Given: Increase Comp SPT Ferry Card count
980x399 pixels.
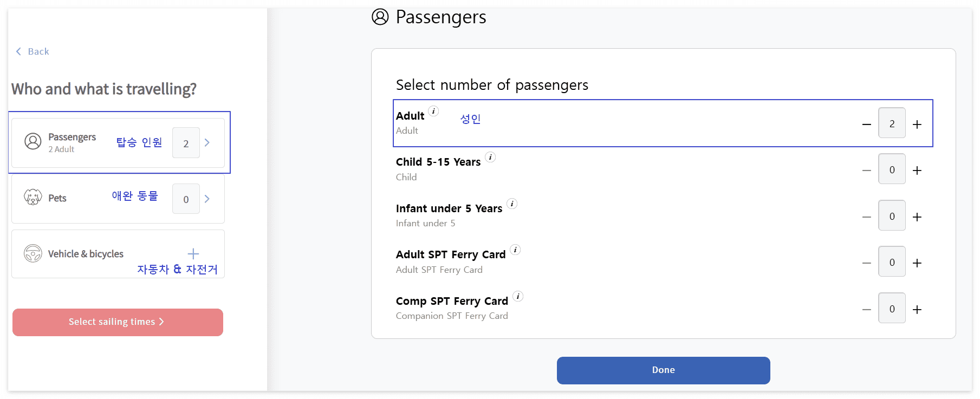Looking at the screenshot, I should (x=917, y=310).
